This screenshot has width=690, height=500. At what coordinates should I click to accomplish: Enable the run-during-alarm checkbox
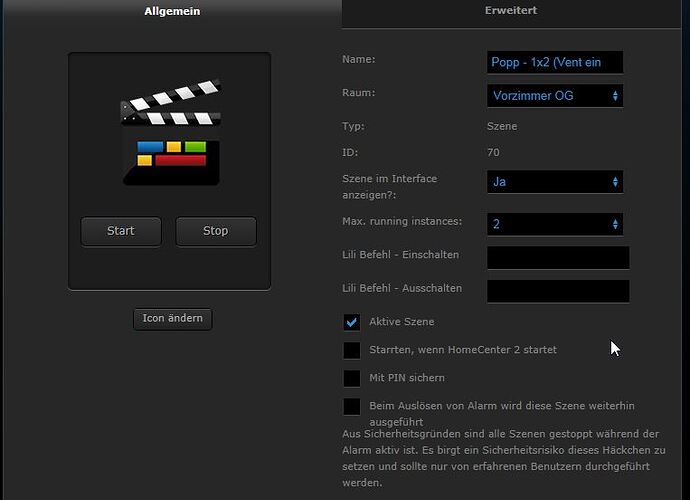[x=352, y=406]
